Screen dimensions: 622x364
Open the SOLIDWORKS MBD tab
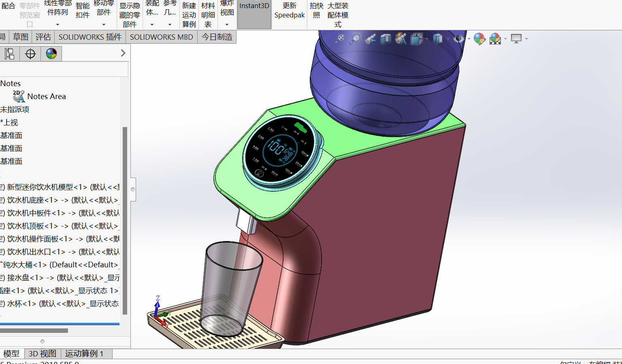coord(162,37)
